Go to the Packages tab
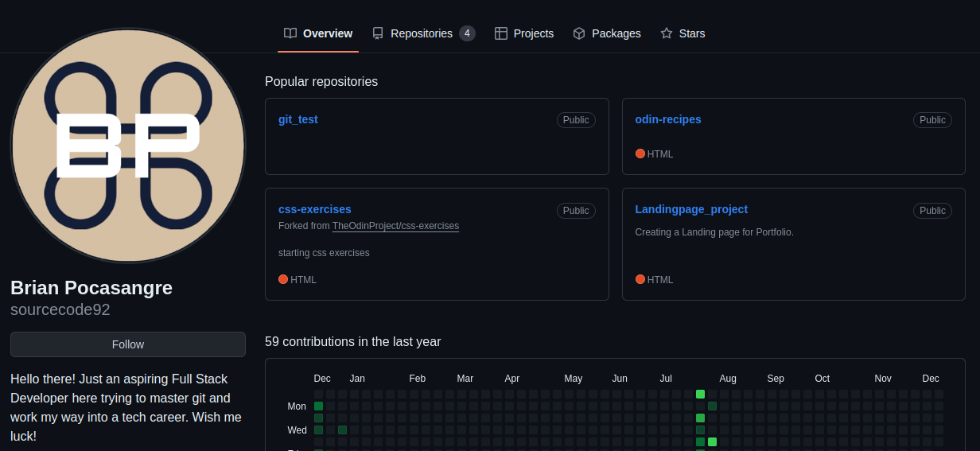 (x=607, y=33)
